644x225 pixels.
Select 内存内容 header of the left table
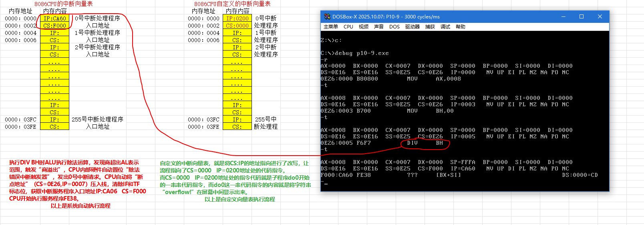(54, 11)
